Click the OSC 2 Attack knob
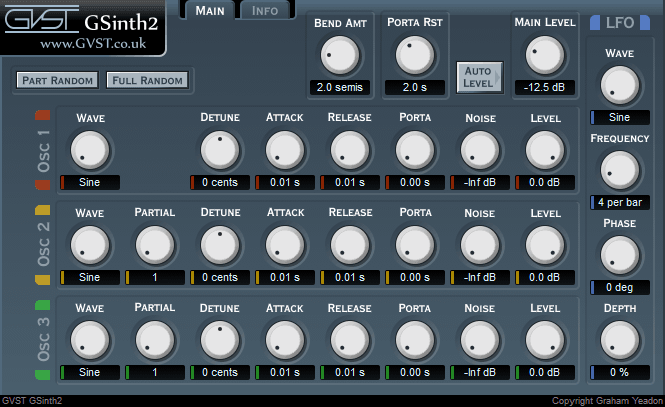665x407 pixels. (x=285, y=245)
